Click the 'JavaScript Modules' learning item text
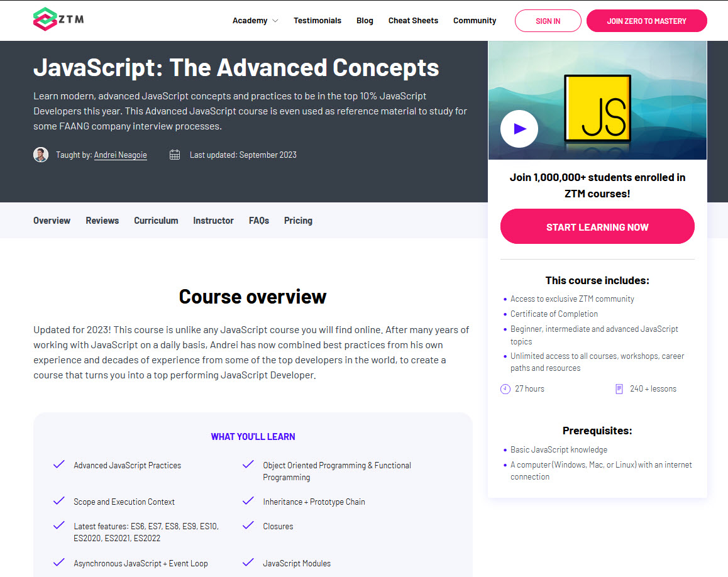 pyautogui.click(x=297, y=563)
